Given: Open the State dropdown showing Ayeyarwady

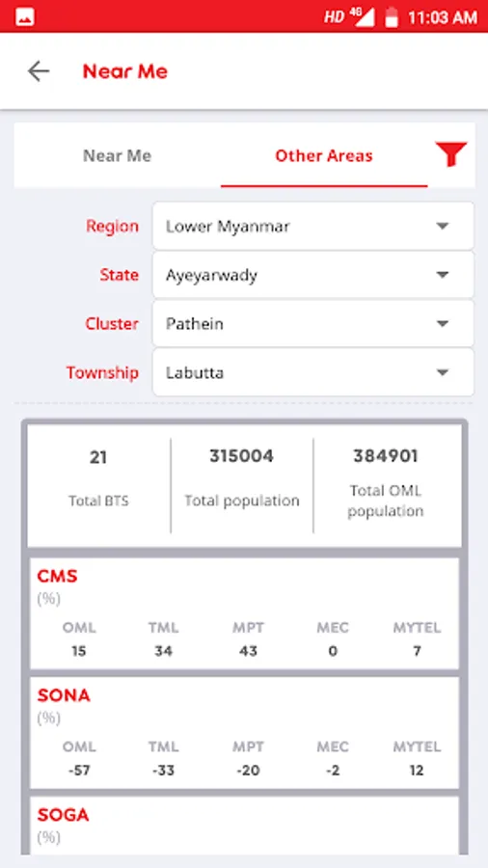Looking at the screenshot, I should (x=313, y=275).
